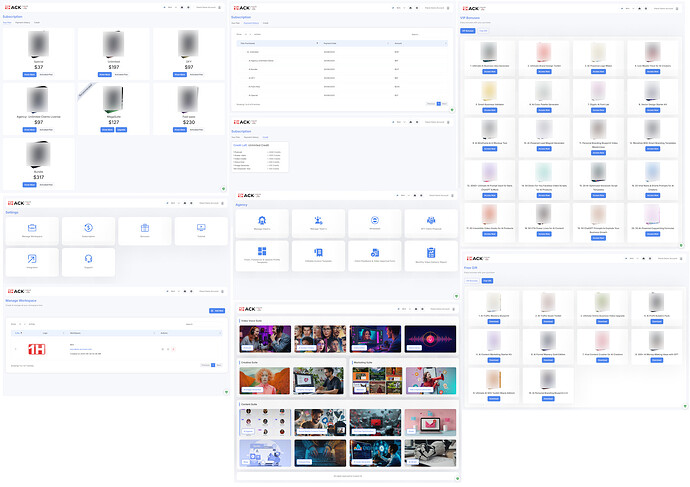
Task: Open Manage Workspace briefcase icon in Settings
Action: [x=32, y=227]
